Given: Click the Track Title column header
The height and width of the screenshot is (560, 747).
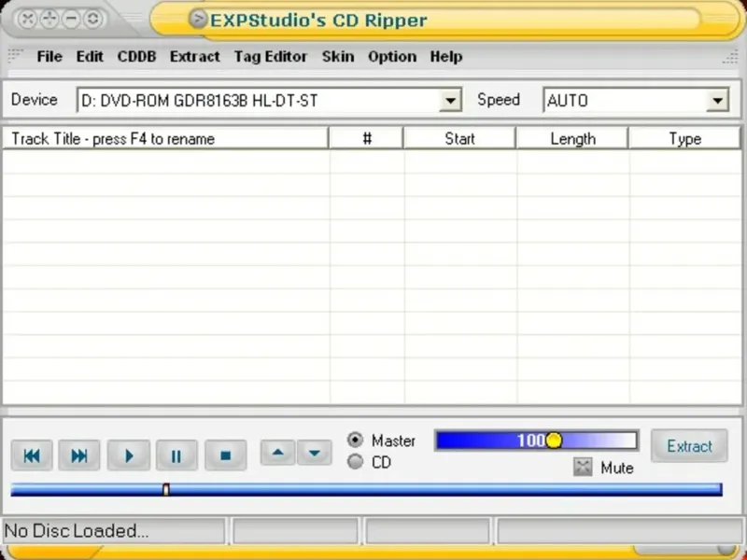Looking at the screenshot, I should coord(165,138).
